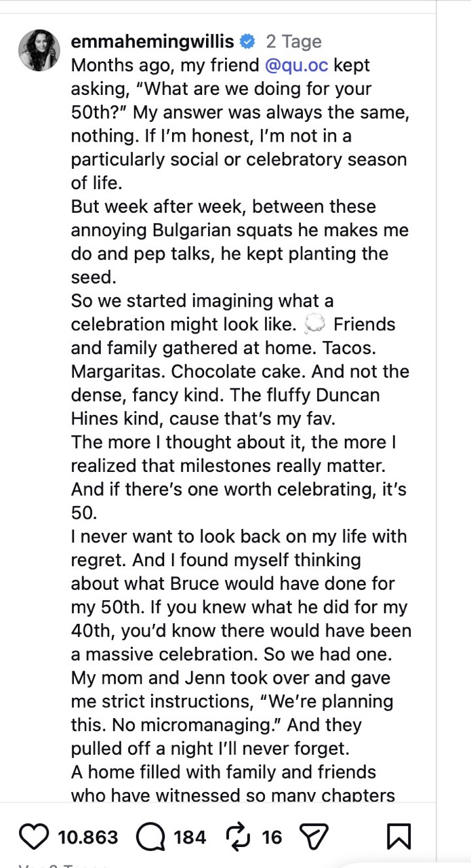Image resolution: width=471 pixels, height=868 pixels.
Task: Like the post with the heart icon
Action: tap(35, 837)
